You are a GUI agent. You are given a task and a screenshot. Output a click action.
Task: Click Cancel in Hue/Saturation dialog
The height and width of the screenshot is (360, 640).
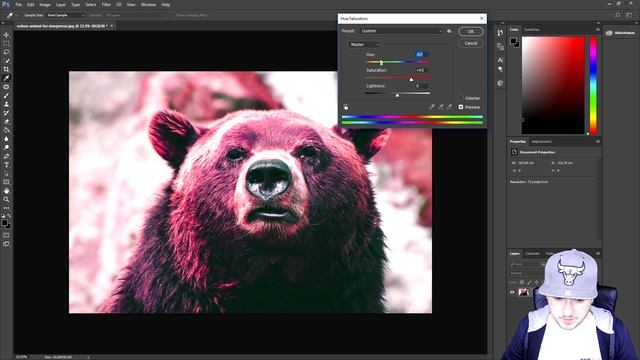click(471, 43)
